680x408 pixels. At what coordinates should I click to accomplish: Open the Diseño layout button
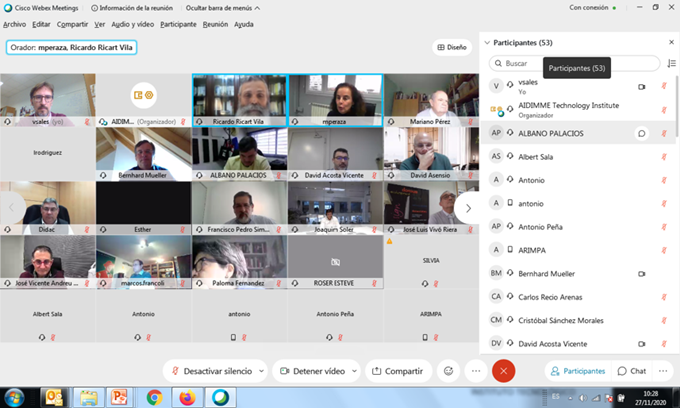(451, 47)
